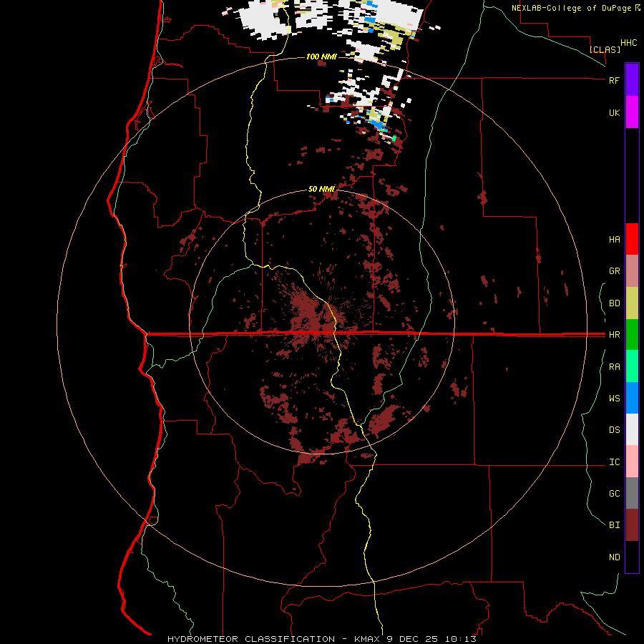Click the KMAX station identifier
The image size is (644, 644).
pos(368,639)
